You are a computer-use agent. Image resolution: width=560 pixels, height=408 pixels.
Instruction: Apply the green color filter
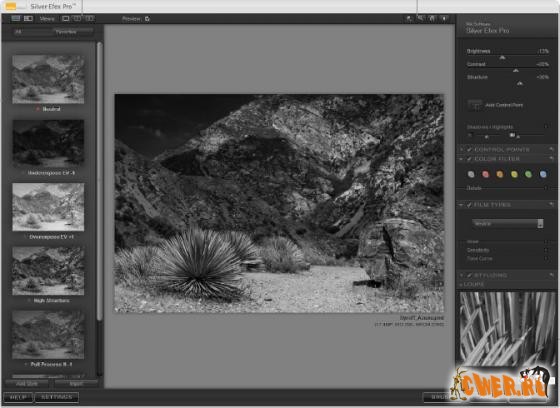pos(528,174)
